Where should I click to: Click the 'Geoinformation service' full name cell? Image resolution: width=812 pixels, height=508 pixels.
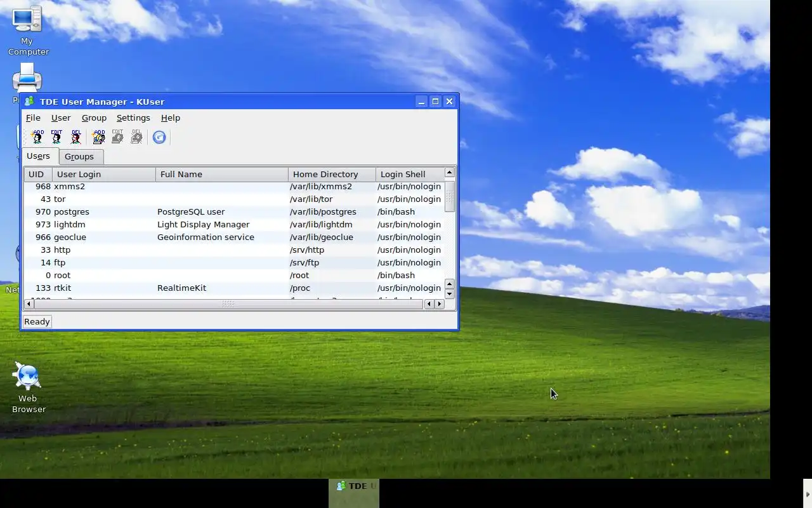point(206,237)
